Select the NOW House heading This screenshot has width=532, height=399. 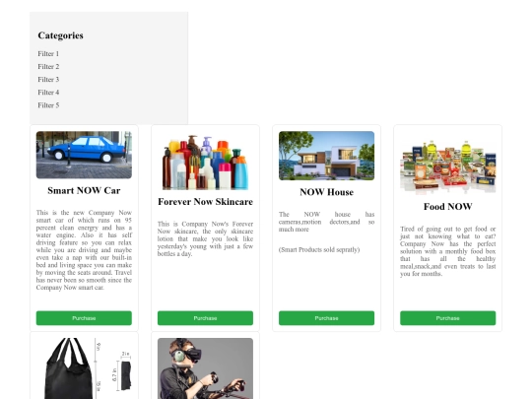click(326, 192)
